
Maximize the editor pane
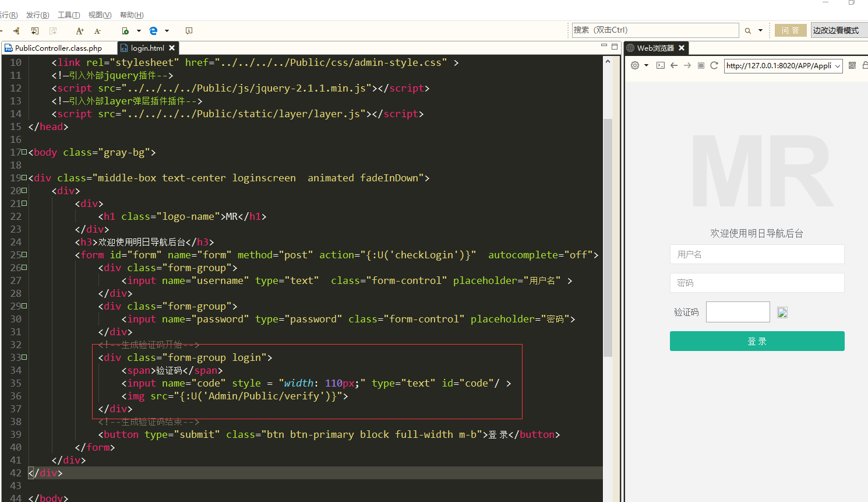(615, 46)
